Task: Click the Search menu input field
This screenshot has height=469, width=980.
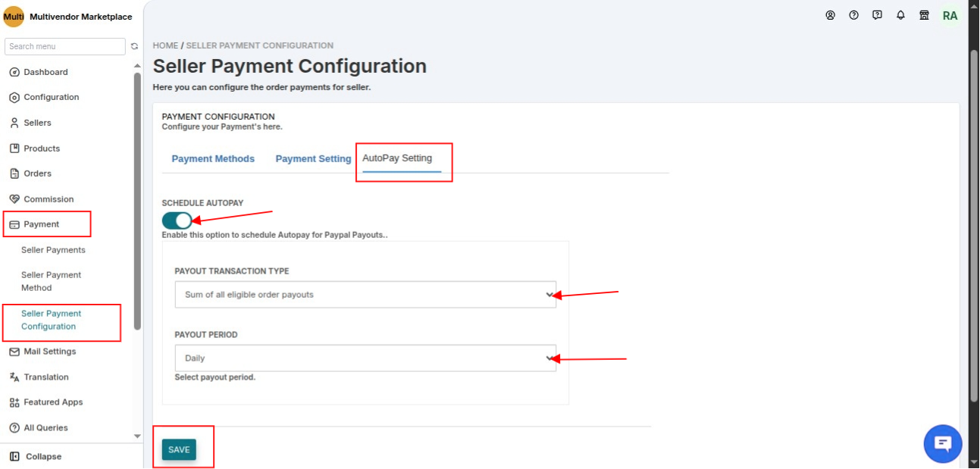Action: tap(65, 46)
